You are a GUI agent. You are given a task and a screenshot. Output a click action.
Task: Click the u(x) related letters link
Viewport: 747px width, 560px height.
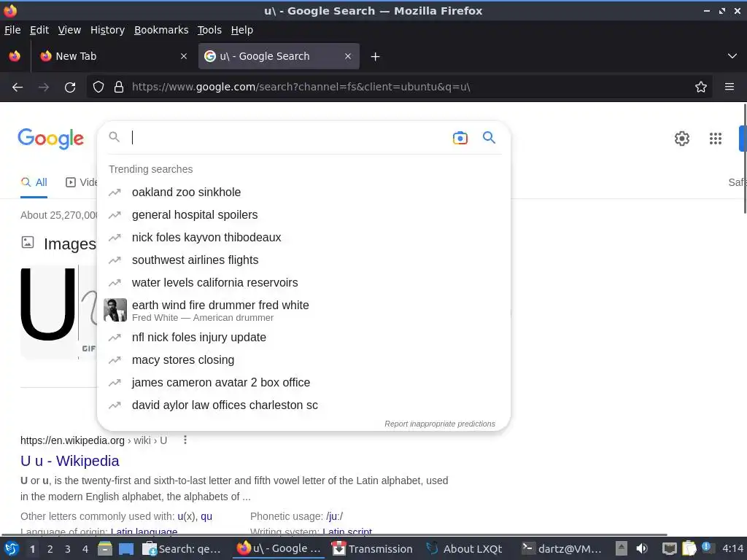[x=186, y=517]
